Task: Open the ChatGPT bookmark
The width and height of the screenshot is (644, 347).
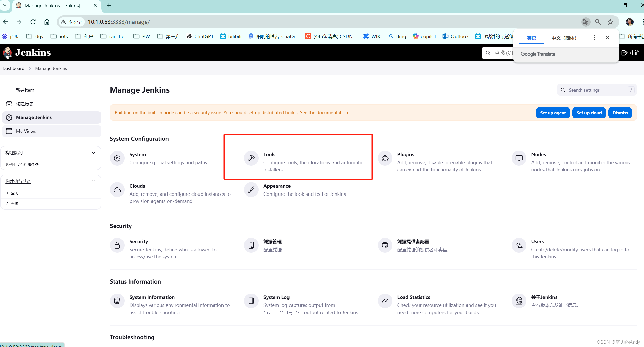Action: 200,36
